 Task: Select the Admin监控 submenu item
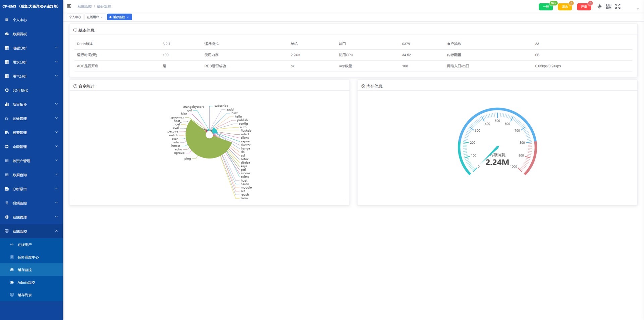[x=32, y=282]
